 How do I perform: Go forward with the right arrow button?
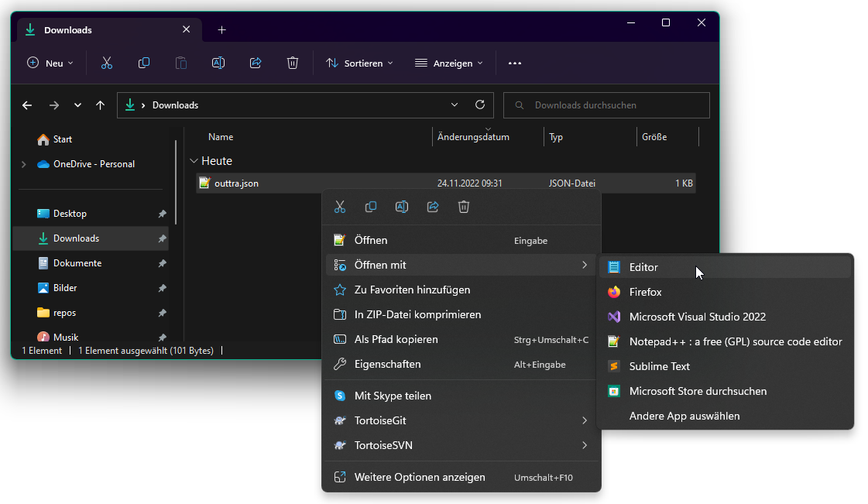coord(53,105)
